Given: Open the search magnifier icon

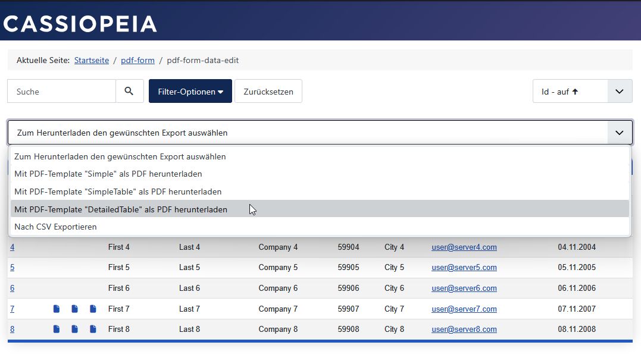Looking at the screenshot, I should click(129, 91).
